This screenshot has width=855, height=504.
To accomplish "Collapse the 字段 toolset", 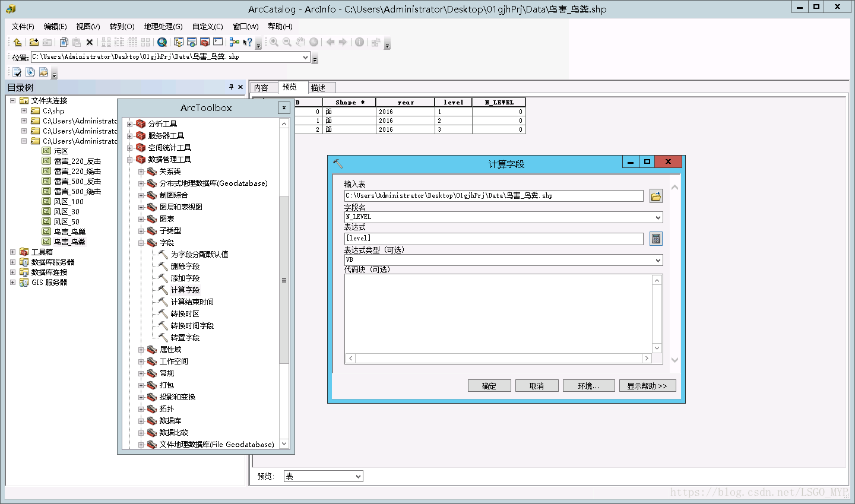I will [x=141, y=243].
